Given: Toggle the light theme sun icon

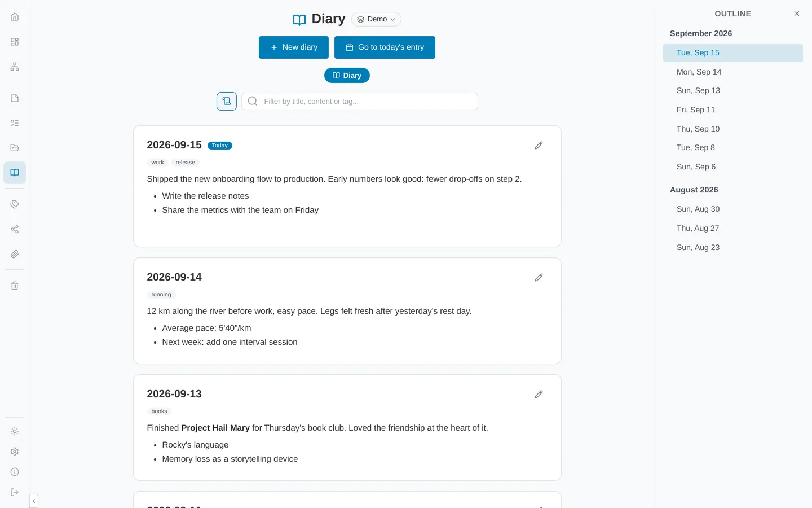Looking at the screenshot, I should point(15,431).
